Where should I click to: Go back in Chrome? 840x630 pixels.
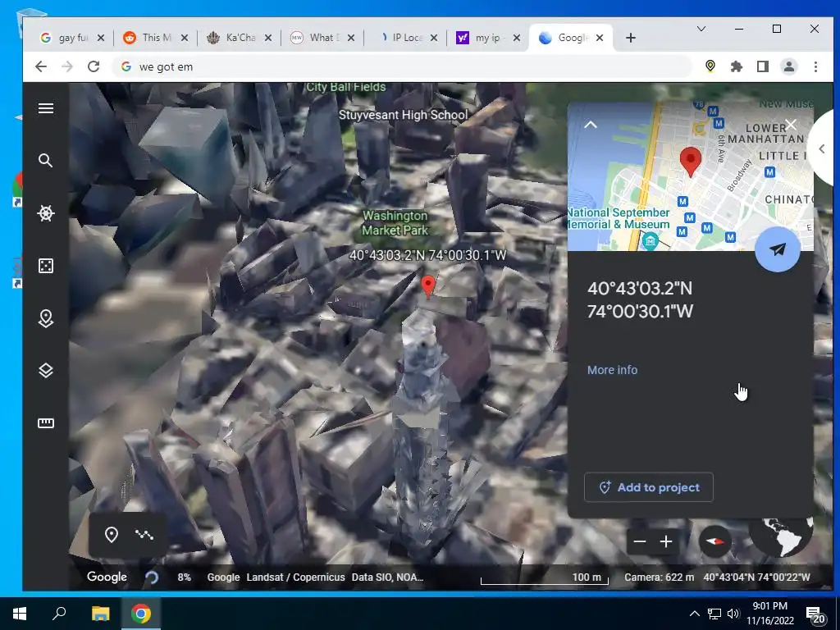click(41, 66)
